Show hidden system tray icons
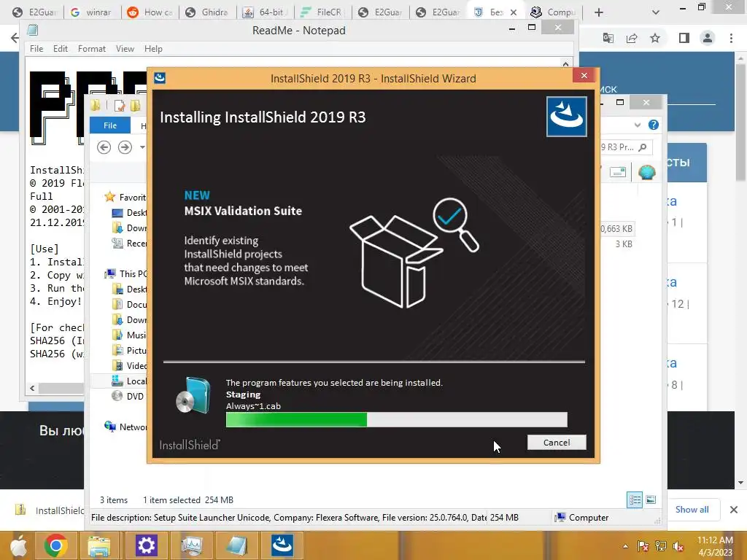Viewport: 747px width, 560px height. pos(625,546)
